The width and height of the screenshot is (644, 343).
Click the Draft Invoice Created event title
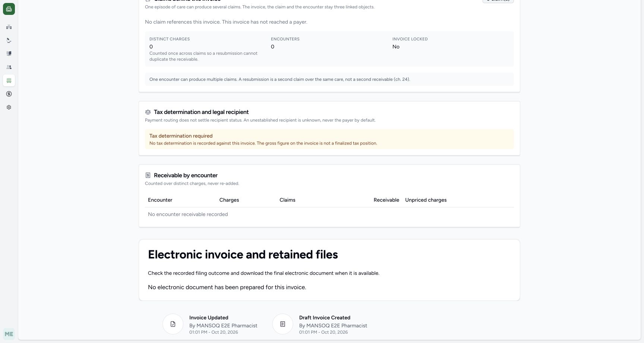[x=325, y=318]
